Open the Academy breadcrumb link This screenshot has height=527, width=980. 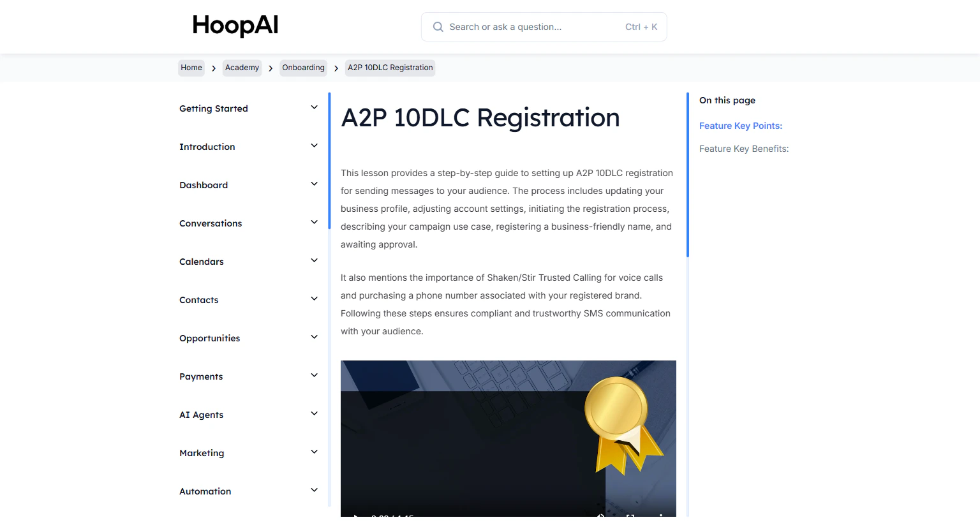tap(242, 68)
